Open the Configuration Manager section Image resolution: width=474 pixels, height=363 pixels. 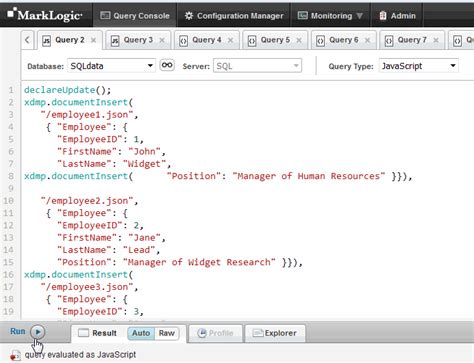(234, 16)
